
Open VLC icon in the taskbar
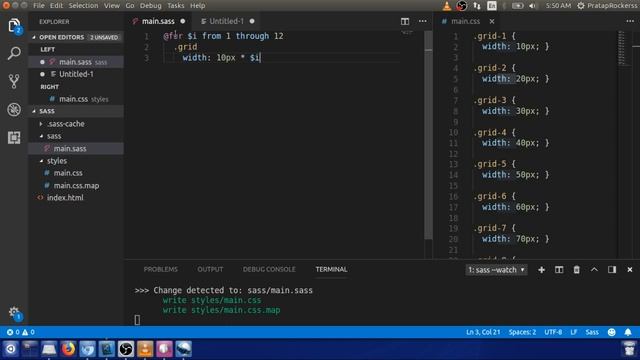145,349
